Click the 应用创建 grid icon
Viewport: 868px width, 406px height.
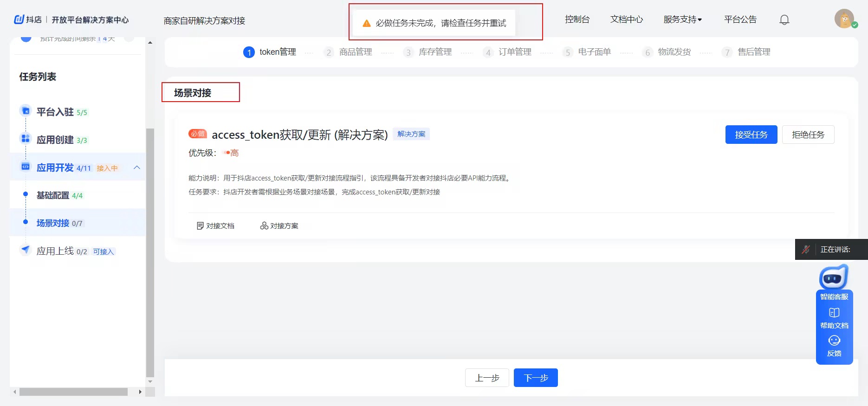click(x=26, y=138)
